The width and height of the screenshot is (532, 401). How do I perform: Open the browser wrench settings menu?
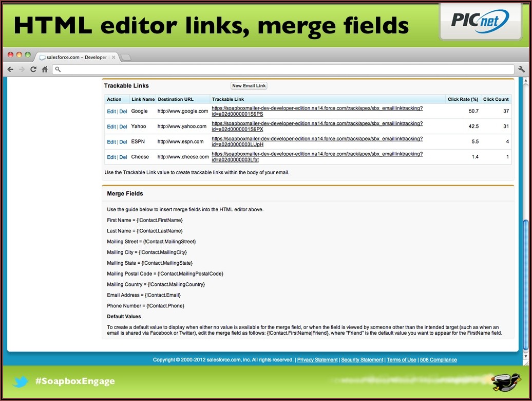(522, 69)
